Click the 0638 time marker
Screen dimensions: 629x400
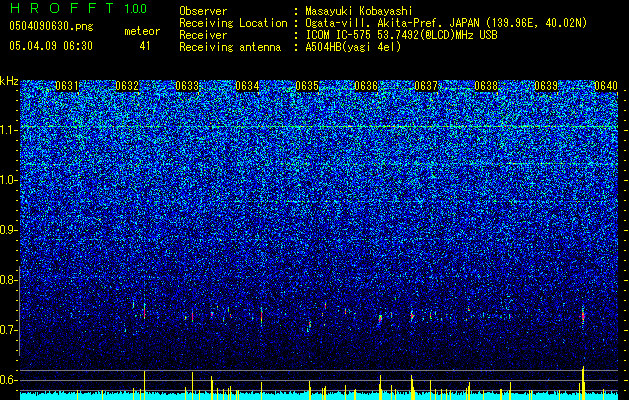click(x=486, y=86)
